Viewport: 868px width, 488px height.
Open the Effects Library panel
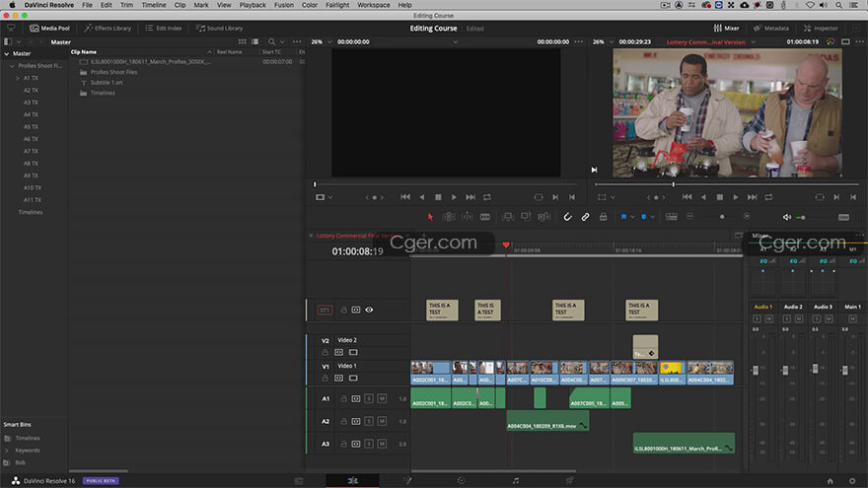[108, 28]
